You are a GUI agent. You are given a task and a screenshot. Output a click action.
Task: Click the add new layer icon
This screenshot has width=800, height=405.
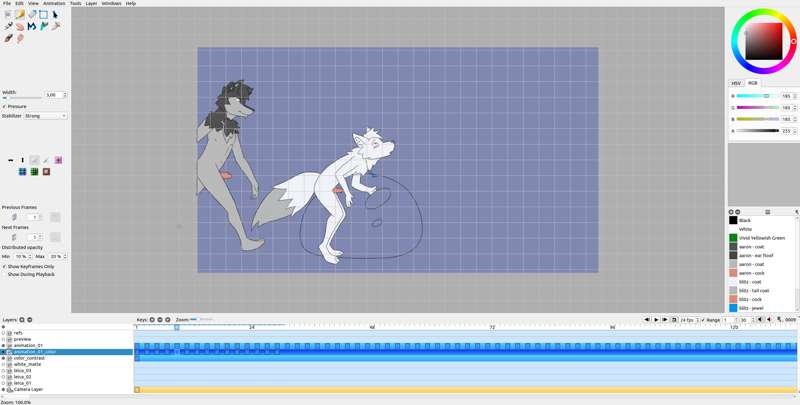(22, 320)
